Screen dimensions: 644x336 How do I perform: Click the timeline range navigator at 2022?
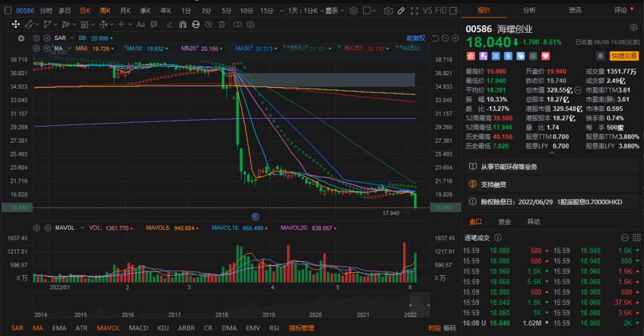(410, 314)
